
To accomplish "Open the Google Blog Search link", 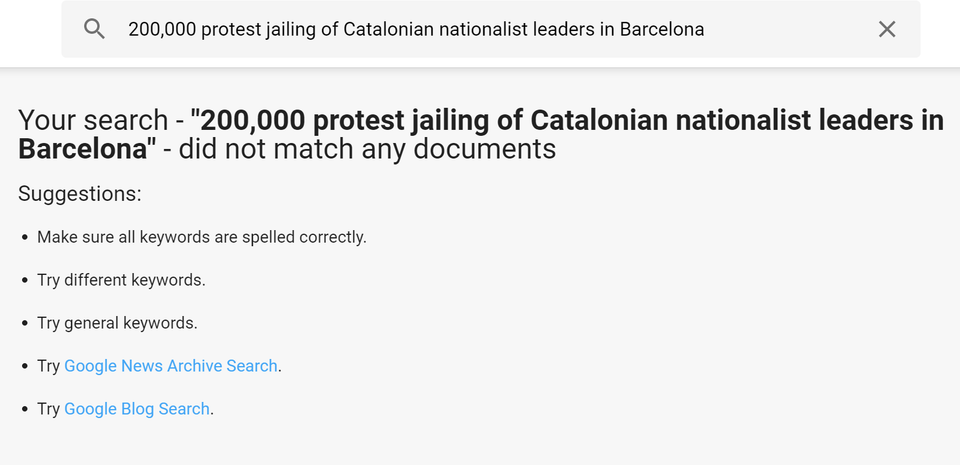I will tap(137, 409).
